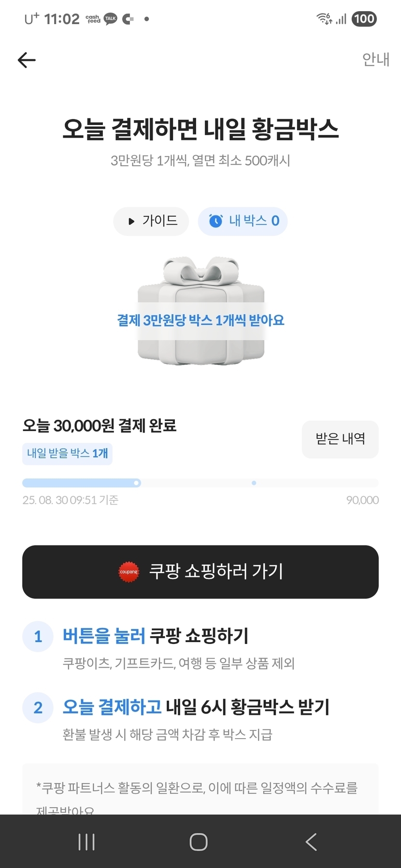Tap the 버튼을 눌러 쿠팡 쇼핑하기 heading
Screen dimensions: 401x868
pos(155,636)
